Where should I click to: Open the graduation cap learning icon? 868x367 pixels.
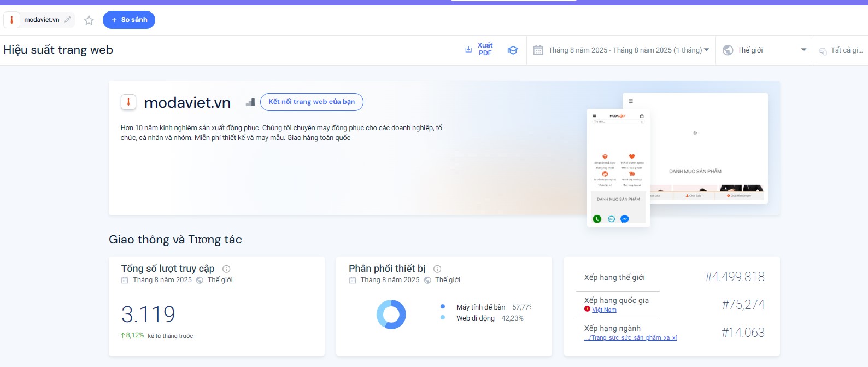pos(513,50)
